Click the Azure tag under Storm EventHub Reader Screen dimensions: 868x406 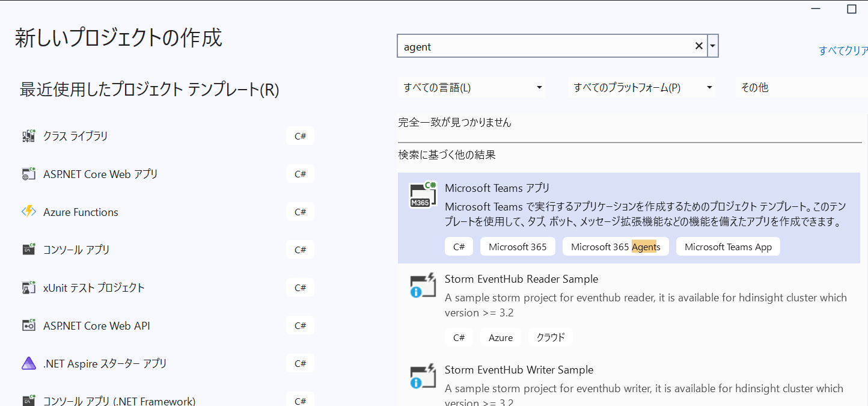[501, 337]
